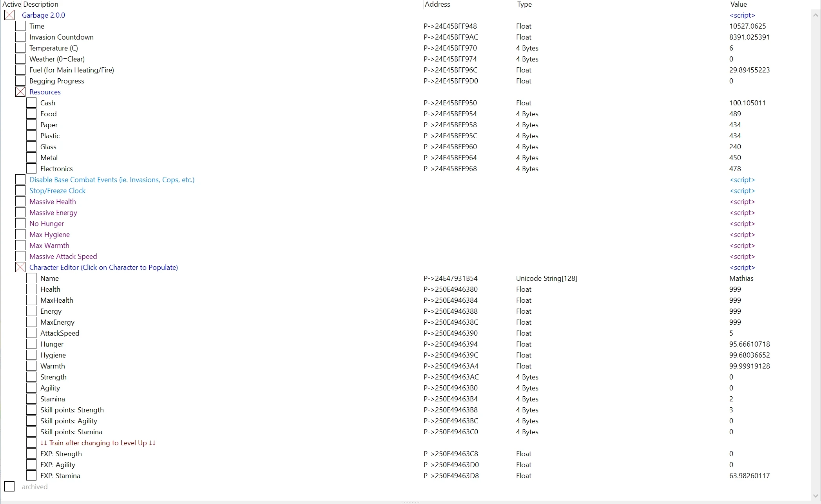
Task: Uncheck the Garbage 2.0.0 activation box
Action: pyautogui.click(x=9, y=15)
